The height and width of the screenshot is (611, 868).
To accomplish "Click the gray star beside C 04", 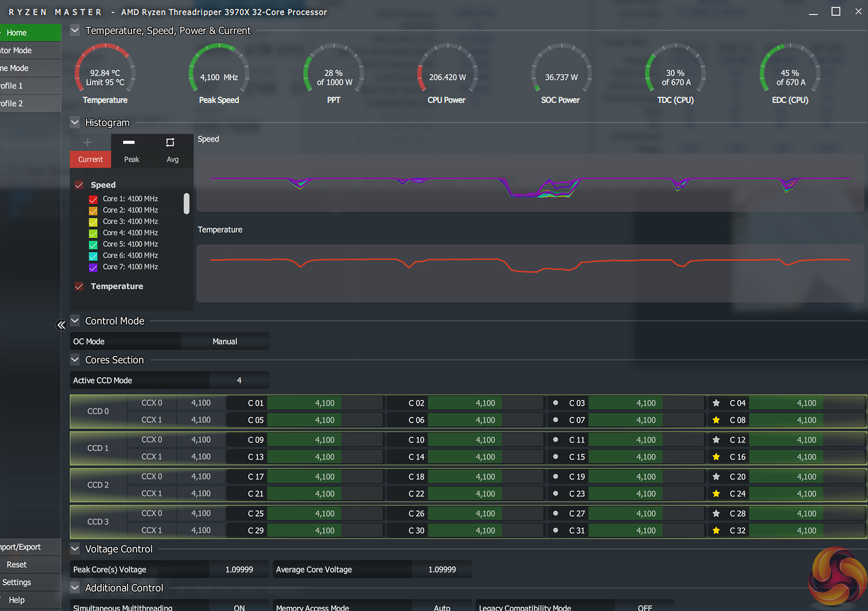I will (716, 403).
